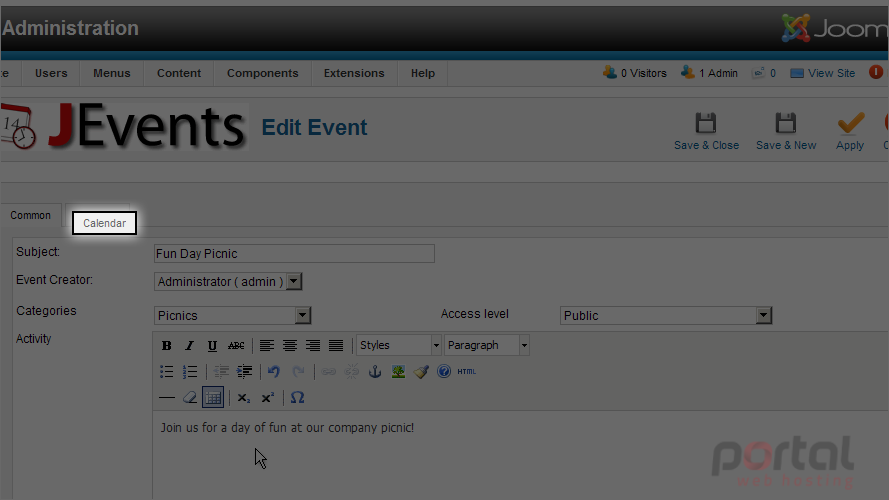This screenshot has width=889, height=500.
Task: Click the indent icon
Action: coord(244,372)
